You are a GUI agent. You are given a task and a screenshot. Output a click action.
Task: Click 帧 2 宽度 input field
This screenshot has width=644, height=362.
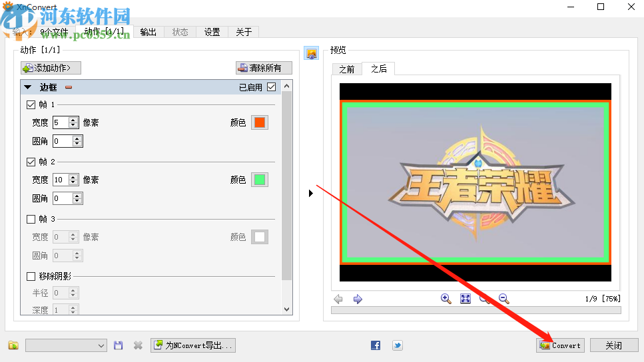(x=61, y=180)
